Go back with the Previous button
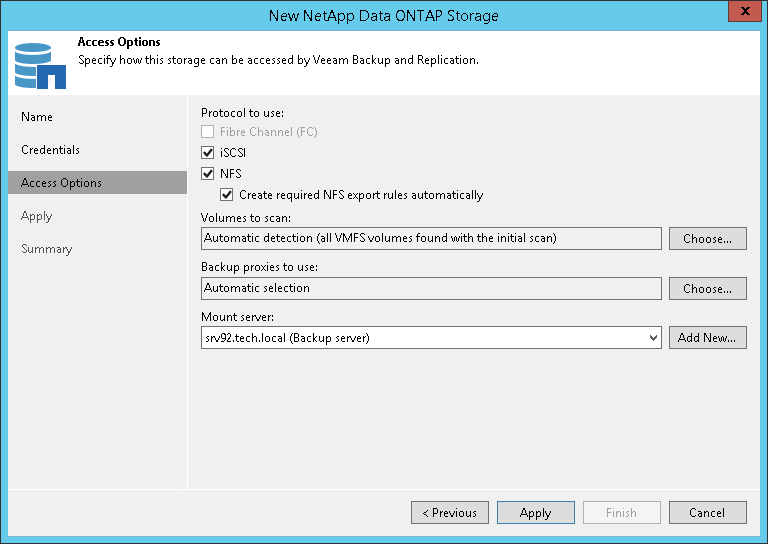Viewport: 768px width, 544px height. point(449,513)
